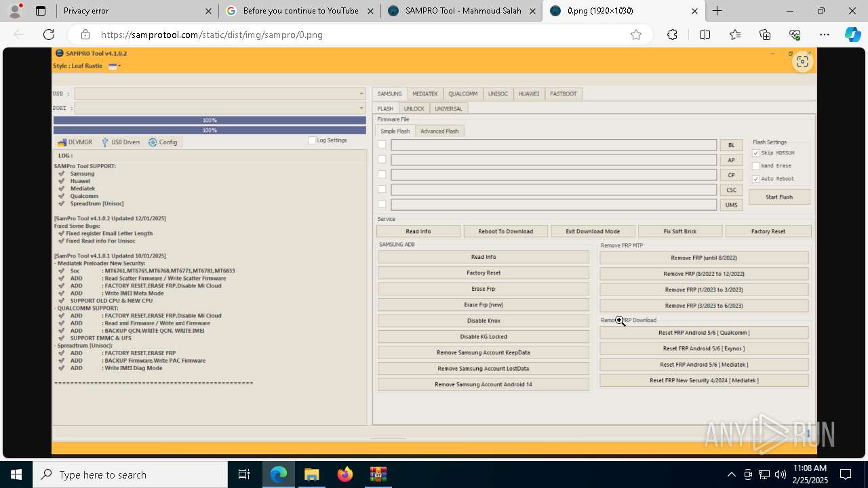This screenshot has width=868, height=488.
Task: Click the browser address bar URL
Action: tap(212, 35)
